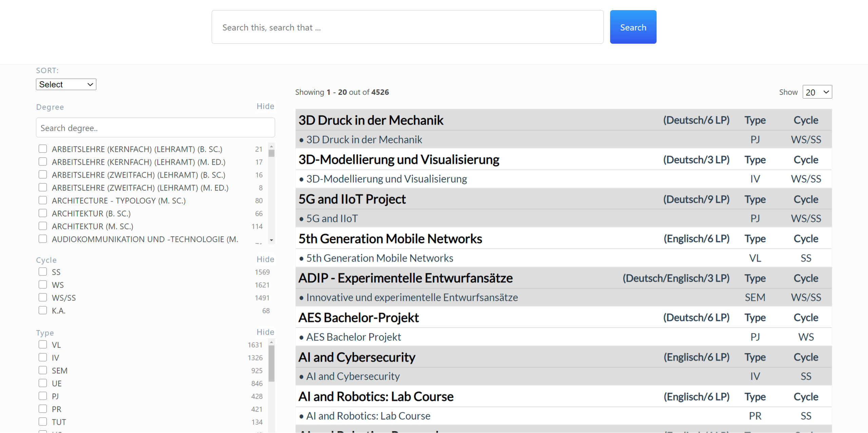Enable the PJ type checkbox

(x=43, y=396)
